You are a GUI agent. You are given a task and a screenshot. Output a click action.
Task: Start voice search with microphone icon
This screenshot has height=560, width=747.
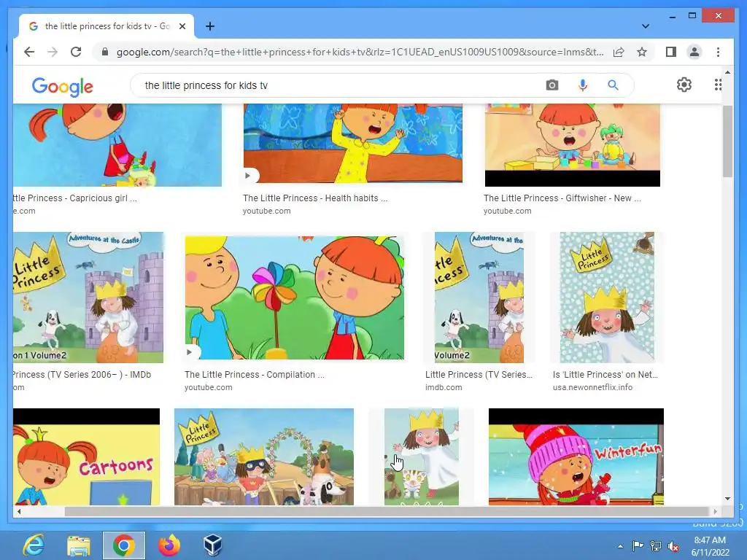(583, 85)
